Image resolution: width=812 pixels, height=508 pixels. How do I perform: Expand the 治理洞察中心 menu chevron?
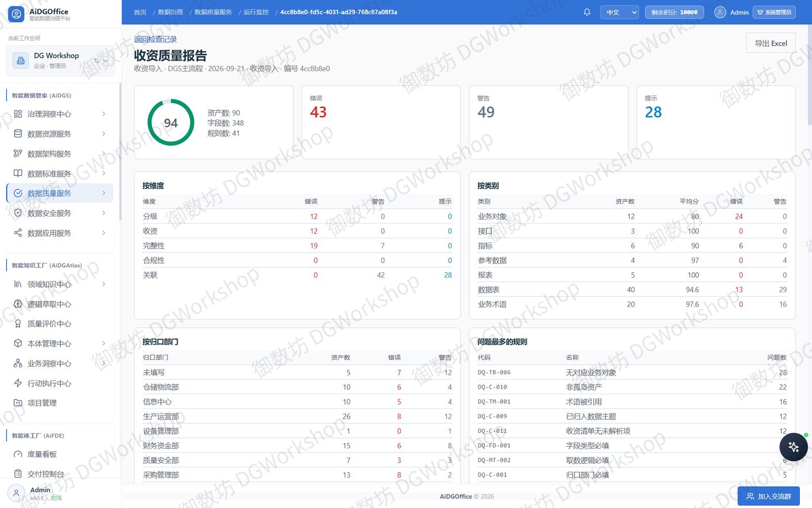tap(104, 114)
